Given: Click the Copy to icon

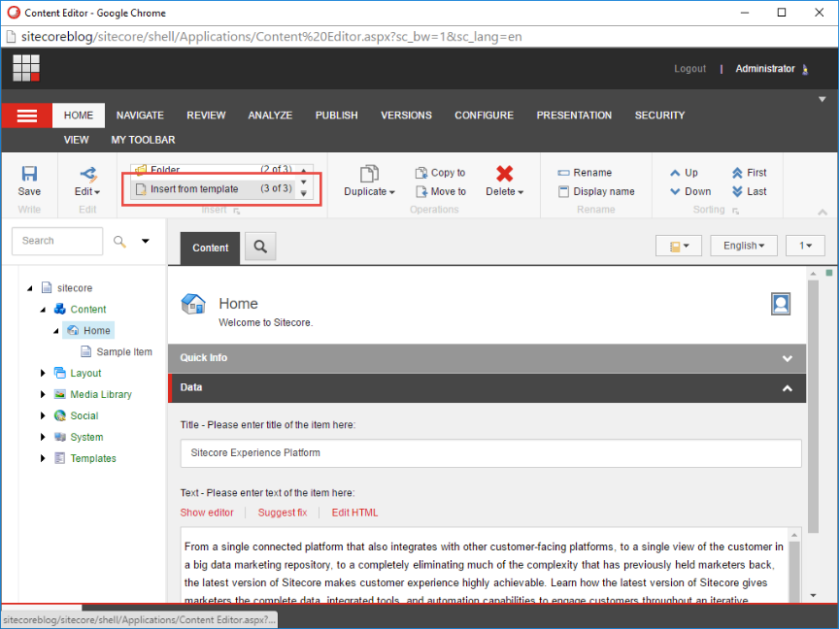Looking at the screenshot, I should pyautogui.click(x=421, y=173).
